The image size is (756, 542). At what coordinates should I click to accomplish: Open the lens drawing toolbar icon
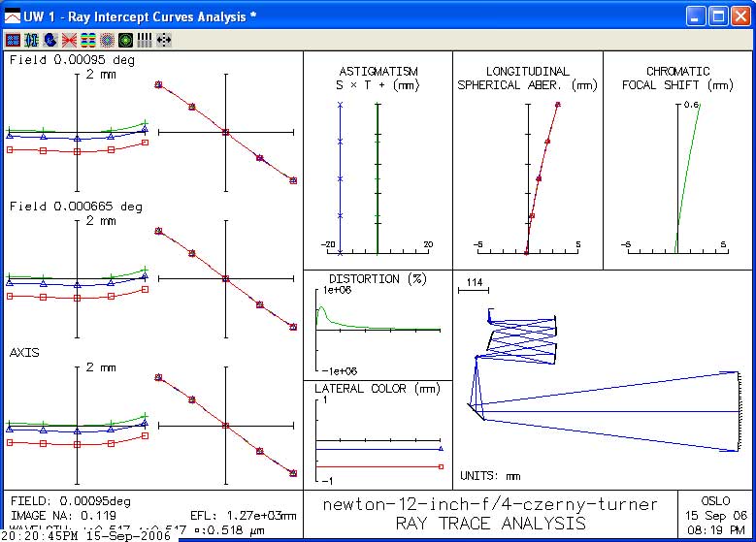[31, 40]
